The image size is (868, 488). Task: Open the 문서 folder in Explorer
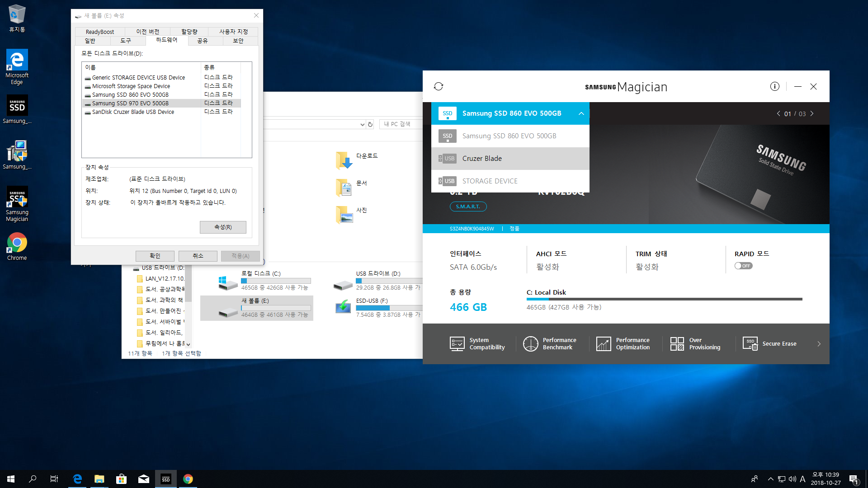(x=352, y=187)
